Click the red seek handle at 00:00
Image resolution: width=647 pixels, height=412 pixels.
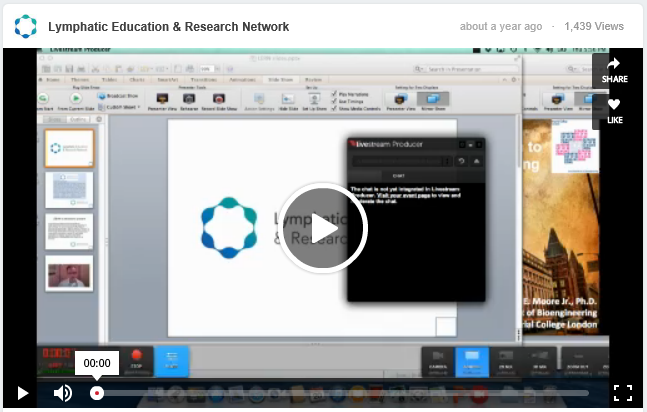97,393
